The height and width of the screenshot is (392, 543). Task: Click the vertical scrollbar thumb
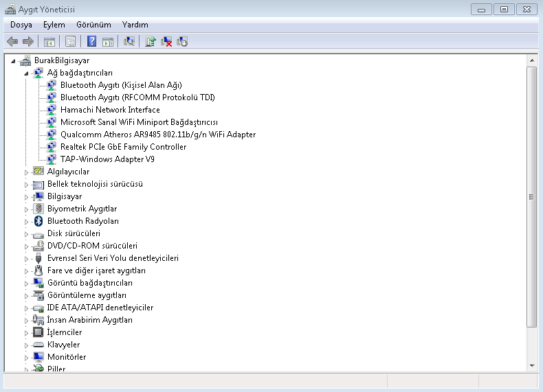(x=532, y=197)
